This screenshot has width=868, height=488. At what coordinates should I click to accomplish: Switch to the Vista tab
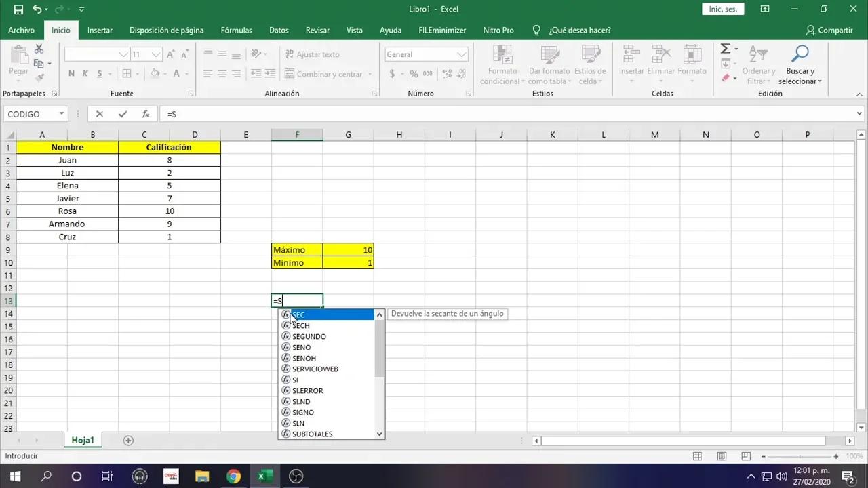355,30
